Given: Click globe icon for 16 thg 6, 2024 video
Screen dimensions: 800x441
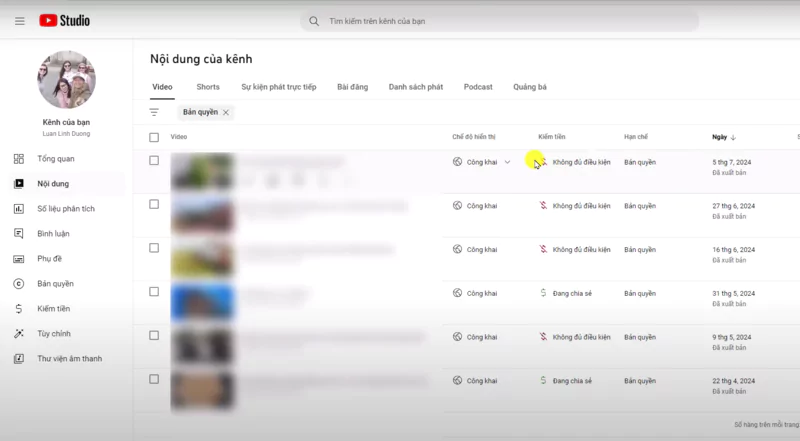Looking at the screenshot, I should 457,250.
